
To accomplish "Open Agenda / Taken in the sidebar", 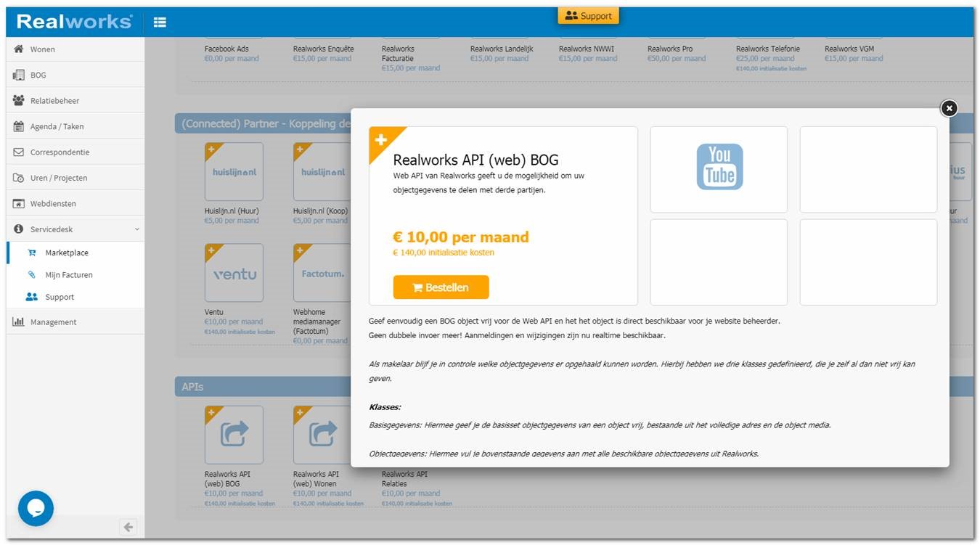I will coord(75,126).
